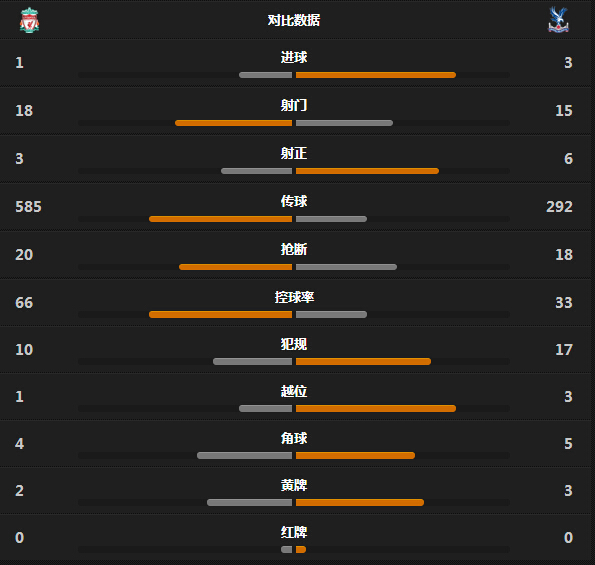Click the Crystal Palace club crest

pyautogui.click(x=558, y=20)
